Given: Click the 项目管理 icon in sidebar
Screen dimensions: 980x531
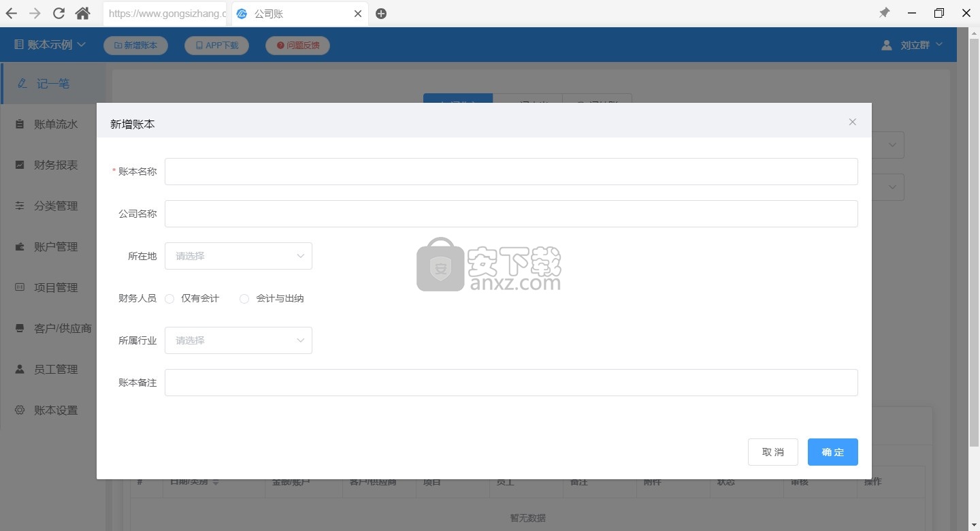Looking at the screenshot, I should click(x=20, y=287).
